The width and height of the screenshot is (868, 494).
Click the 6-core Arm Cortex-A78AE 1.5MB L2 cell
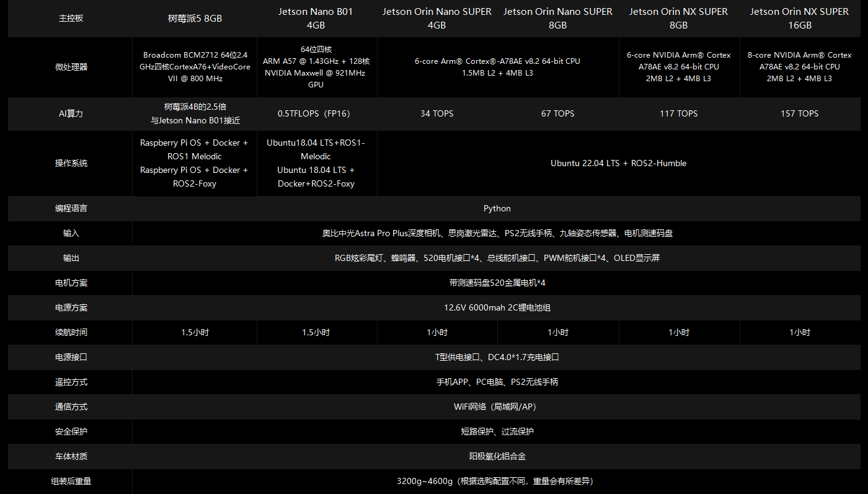point(497,67)
